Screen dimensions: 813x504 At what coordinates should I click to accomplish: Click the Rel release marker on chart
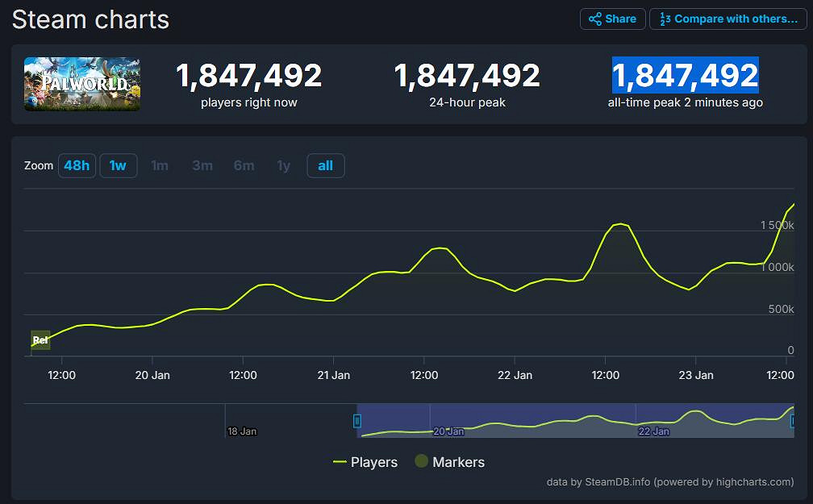coord(40,339)
